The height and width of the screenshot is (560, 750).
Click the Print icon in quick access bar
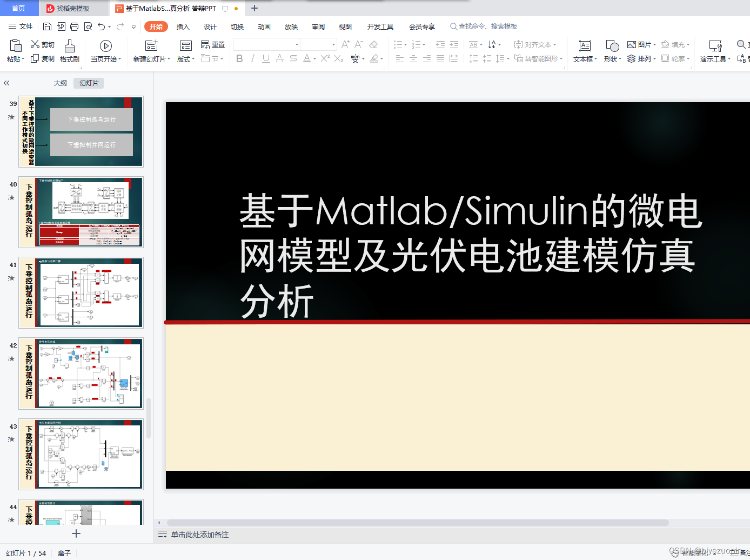75,26
